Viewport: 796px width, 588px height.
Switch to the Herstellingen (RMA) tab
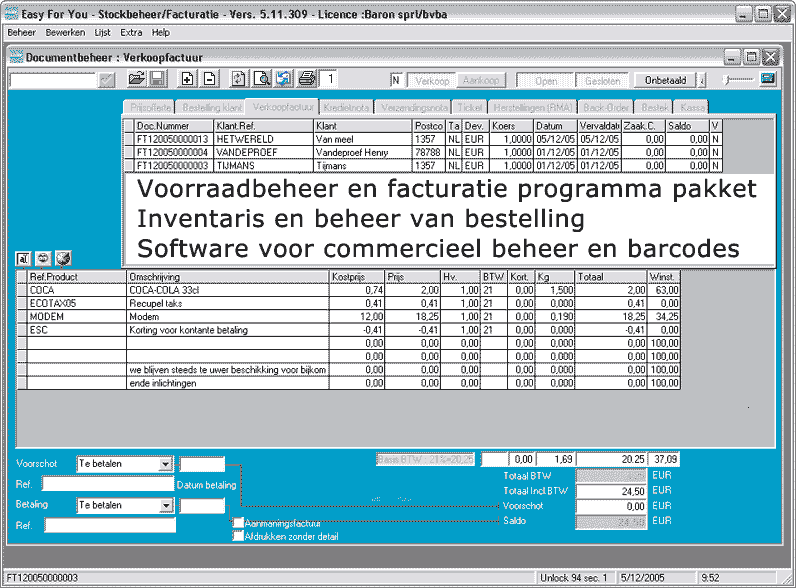pos(533,108)
